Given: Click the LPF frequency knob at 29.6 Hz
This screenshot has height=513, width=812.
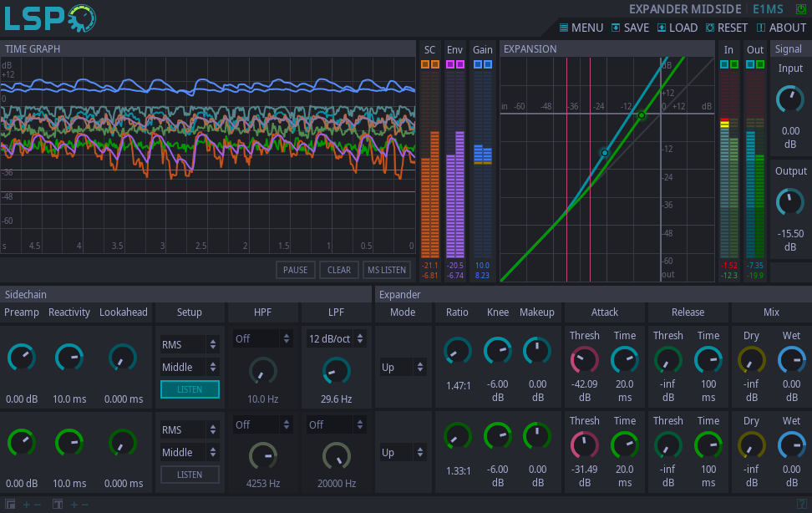Looking at the screenshot, I should 336,371.
